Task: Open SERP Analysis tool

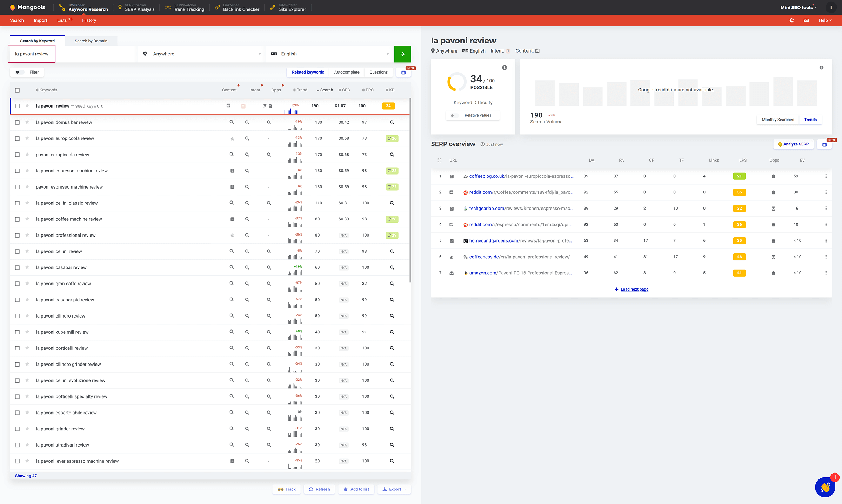Action: tap(136, 7)
